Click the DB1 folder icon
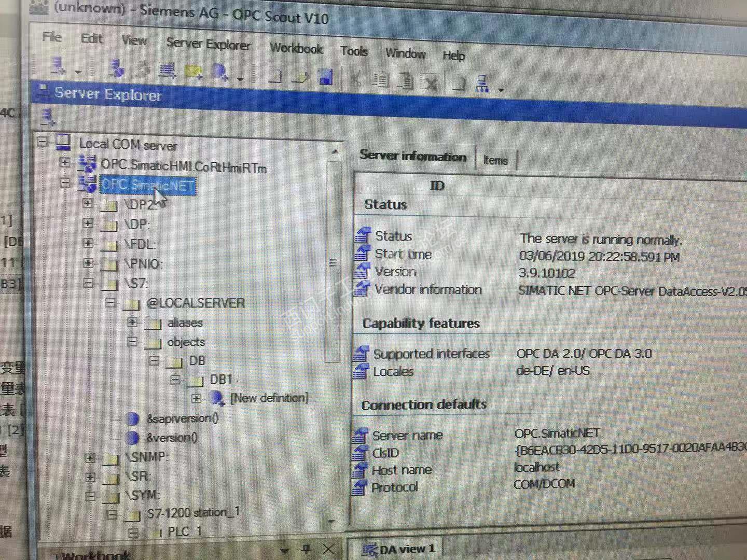Image resolution: width=747 pixels, height=560 pixels. (x=195, y=381)
